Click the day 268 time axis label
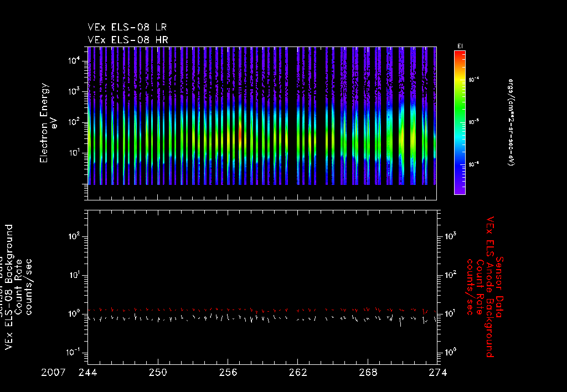 tap(368, 373)
